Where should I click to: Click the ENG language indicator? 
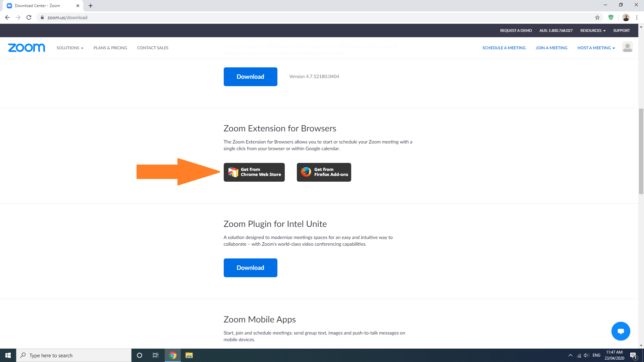tap(596, 355)
